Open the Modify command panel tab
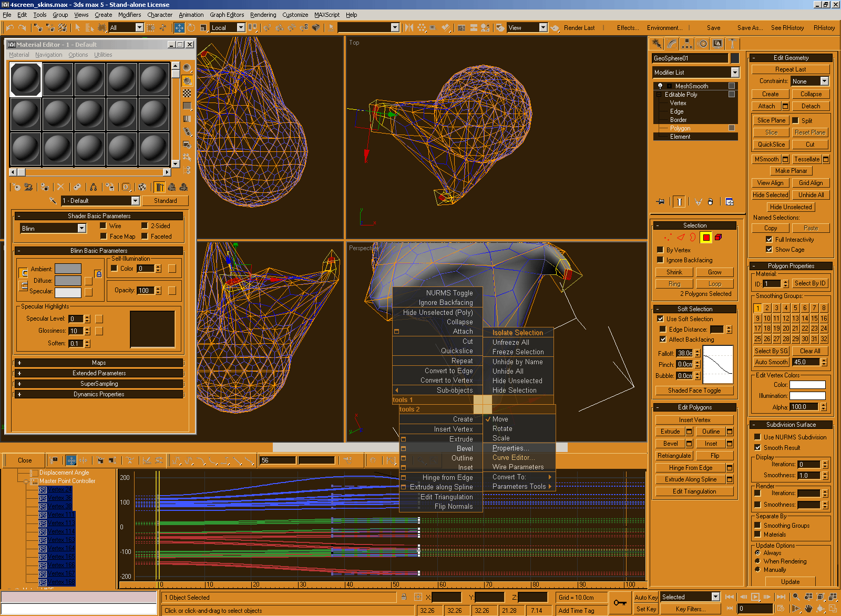The height and width of the screenshot is (616, 841). coord(672,44)
